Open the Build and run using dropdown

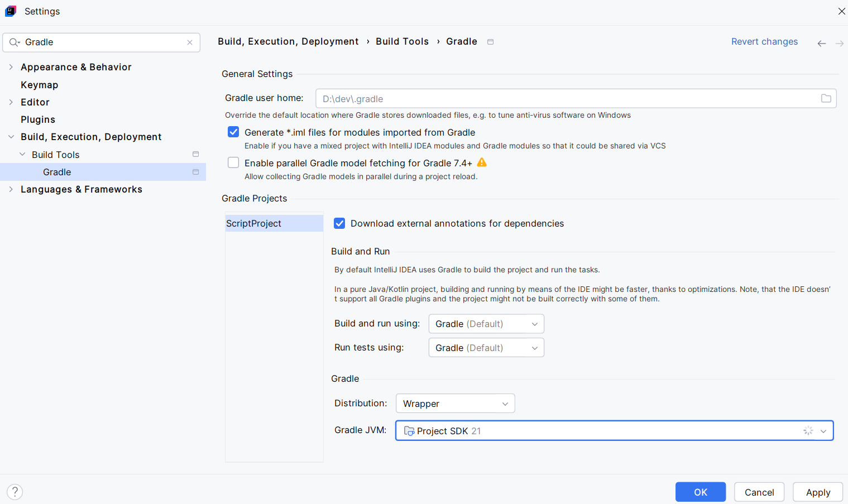(x=486, y=324)
